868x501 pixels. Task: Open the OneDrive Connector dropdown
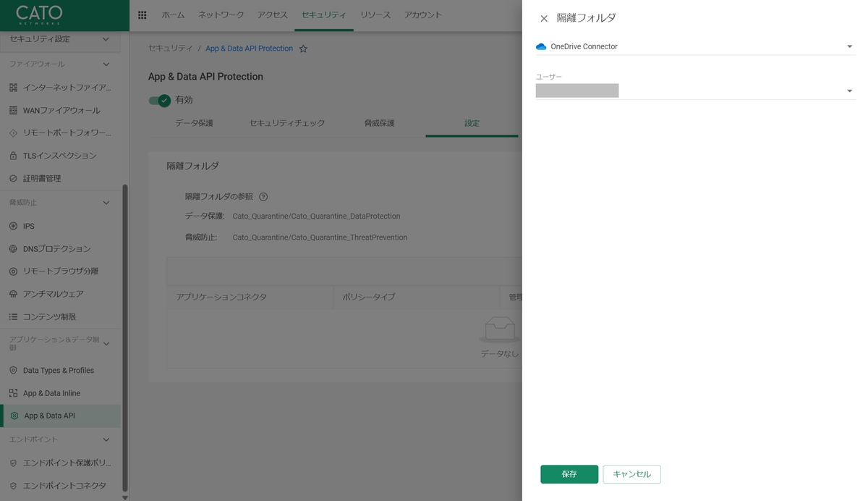pyautogui.click(x=695, y=46)
